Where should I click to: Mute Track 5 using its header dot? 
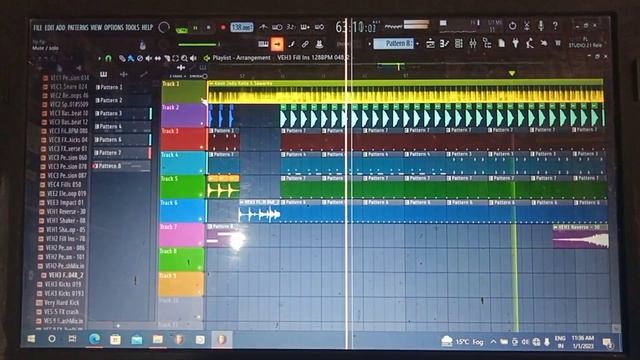point(201,195)
